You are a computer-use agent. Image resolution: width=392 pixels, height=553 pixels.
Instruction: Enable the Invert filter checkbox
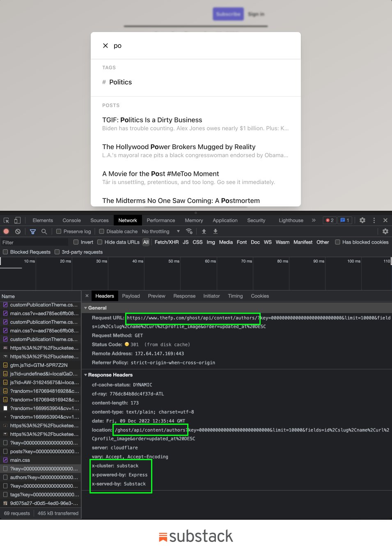coord(76,242)
